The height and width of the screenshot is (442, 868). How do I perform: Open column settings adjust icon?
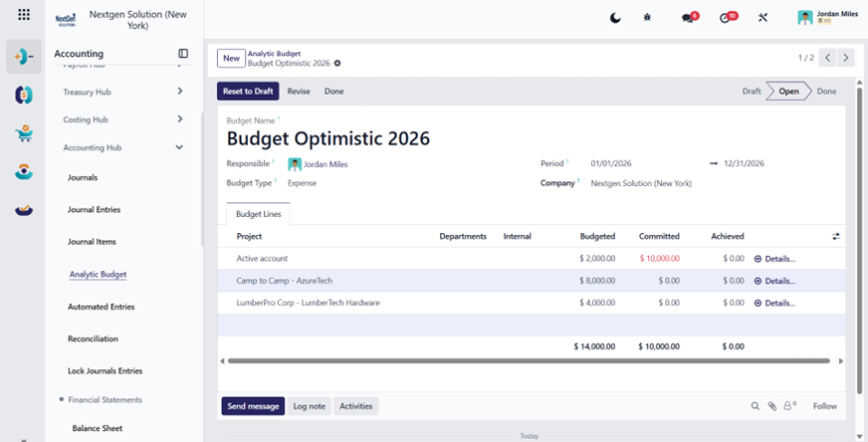coord(836,237)
